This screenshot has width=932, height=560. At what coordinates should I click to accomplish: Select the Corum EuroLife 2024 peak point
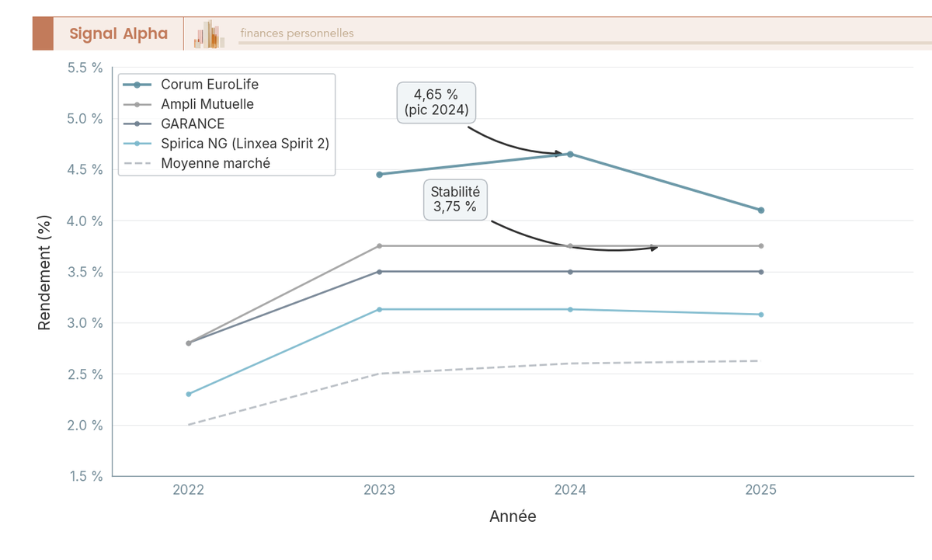pos(571,154)
